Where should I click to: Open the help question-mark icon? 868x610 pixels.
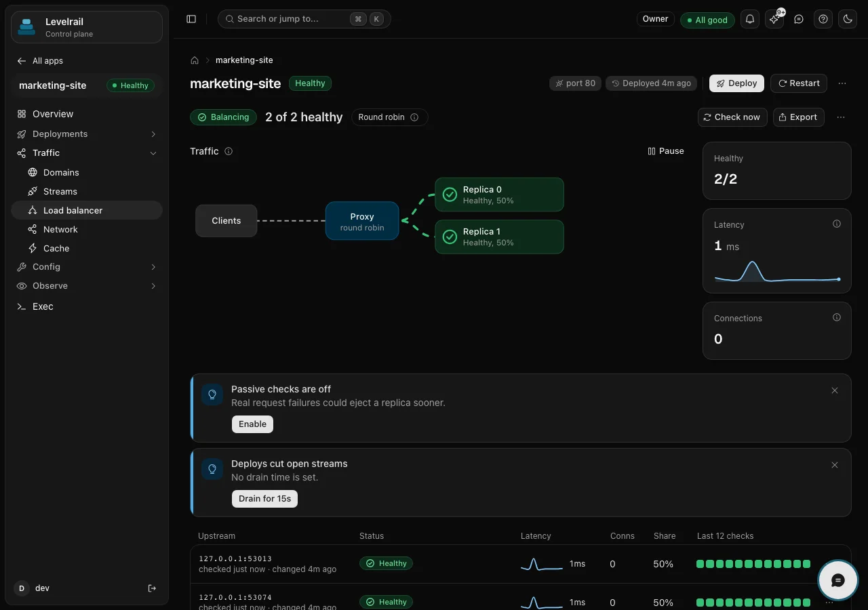(x=823, y=19)
